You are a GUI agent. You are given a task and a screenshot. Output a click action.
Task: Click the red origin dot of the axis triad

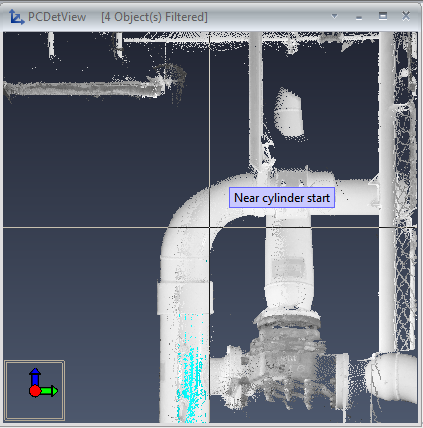35,391
